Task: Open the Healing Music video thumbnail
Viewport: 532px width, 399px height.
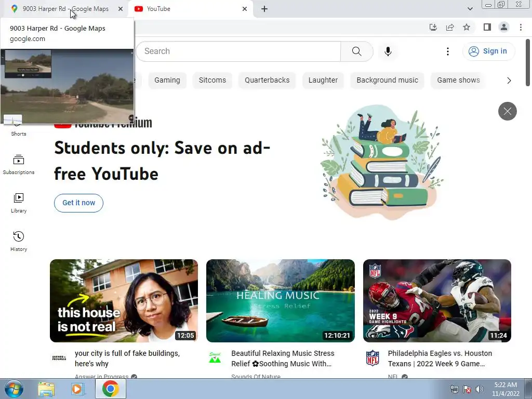Action: (280, 301)
